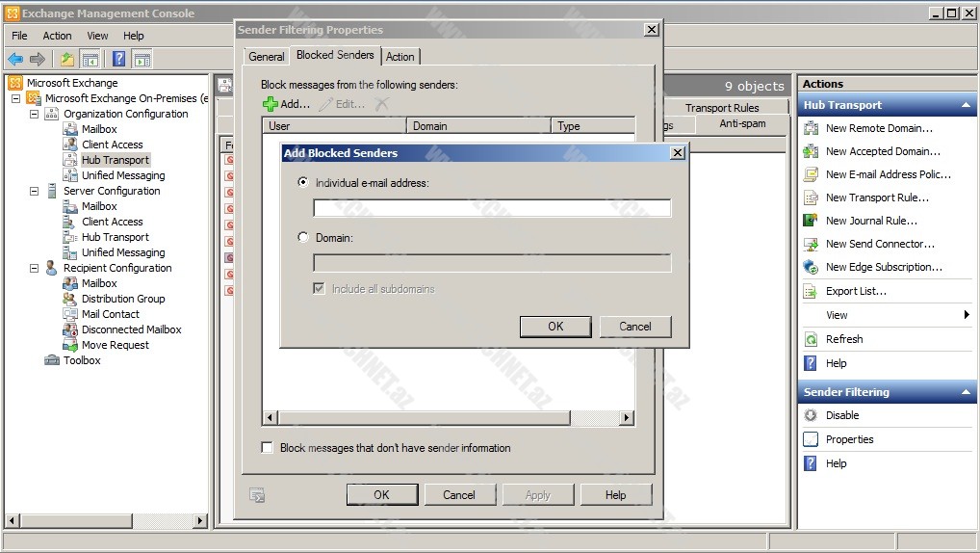980x553 pixels.
Task: Select the Individual e-mail address radio button
Action: tap(304, 182)
